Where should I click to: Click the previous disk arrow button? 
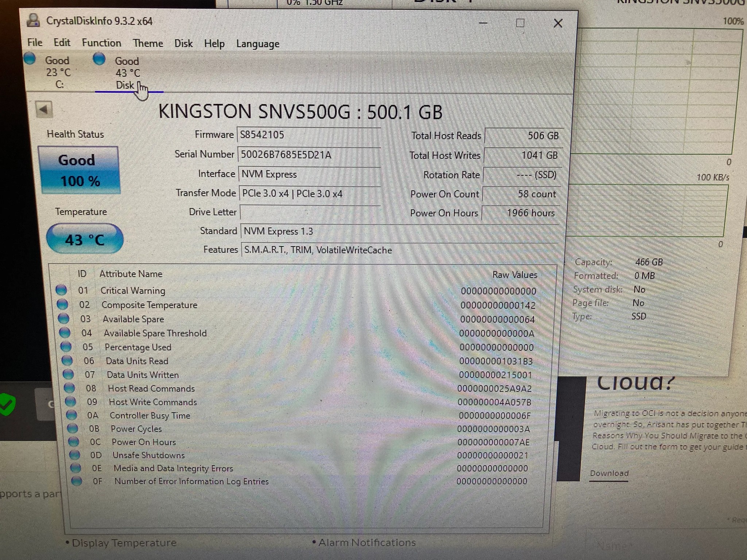pyautogui.click(x=44, y=109)
